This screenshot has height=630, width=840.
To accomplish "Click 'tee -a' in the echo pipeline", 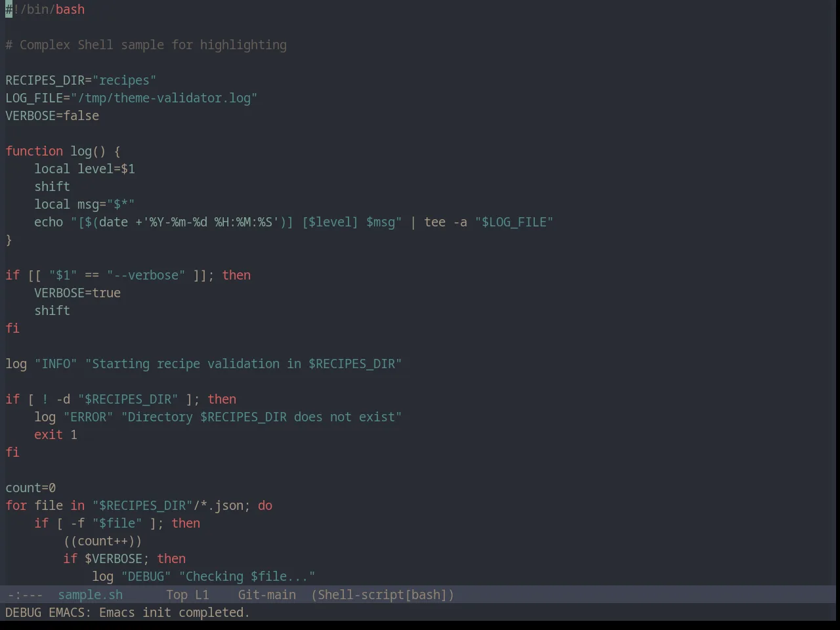I will tap(446, 222).
